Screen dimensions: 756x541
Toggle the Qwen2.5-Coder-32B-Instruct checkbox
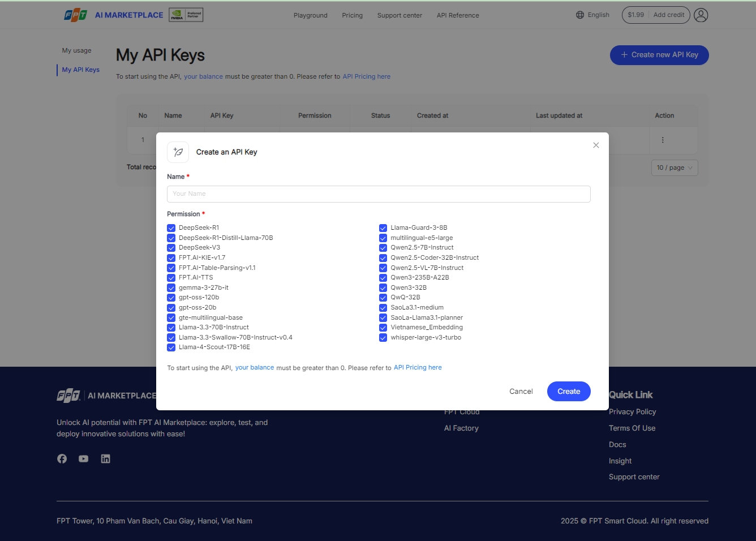383,258
